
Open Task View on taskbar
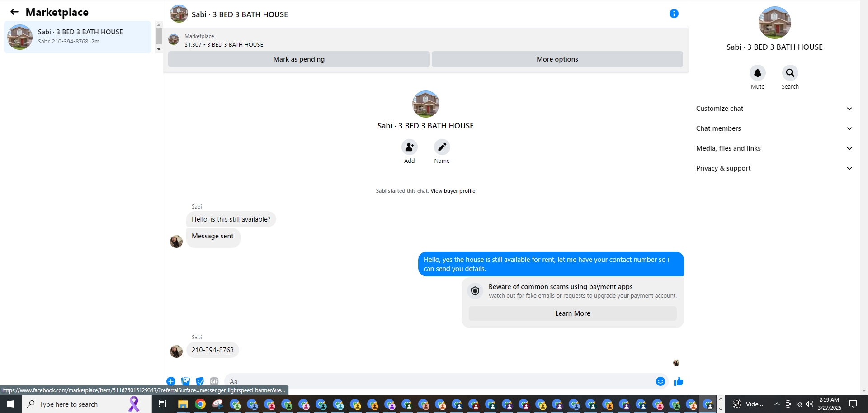pos(163,404)
